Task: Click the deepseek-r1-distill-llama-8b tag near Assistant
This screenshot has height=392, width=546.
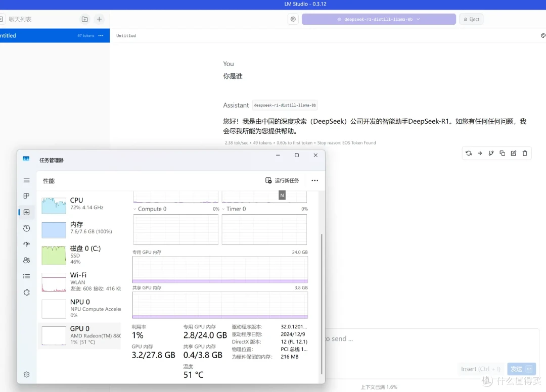Action: [x=285, y=105]
